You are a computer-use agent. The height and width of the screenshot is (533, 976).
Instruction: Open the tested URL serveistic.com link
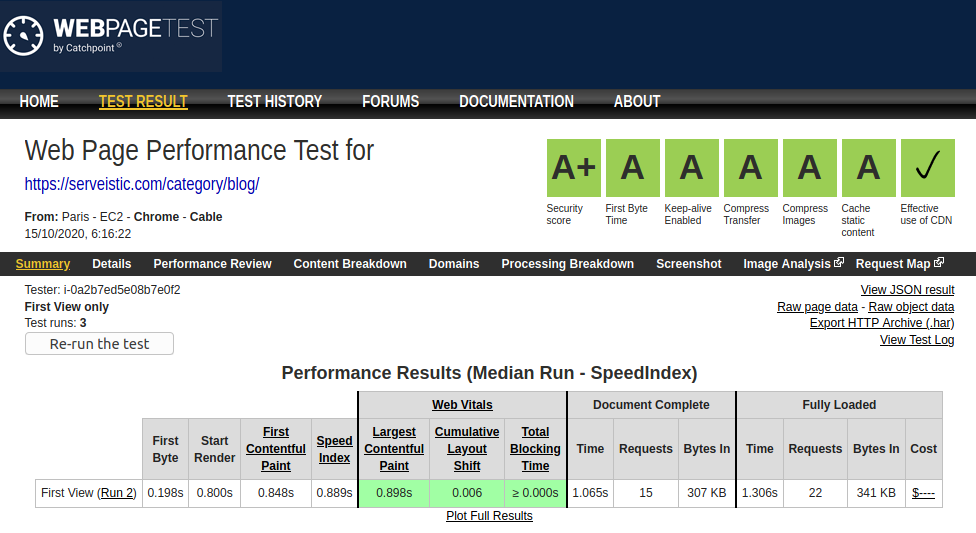142,184
